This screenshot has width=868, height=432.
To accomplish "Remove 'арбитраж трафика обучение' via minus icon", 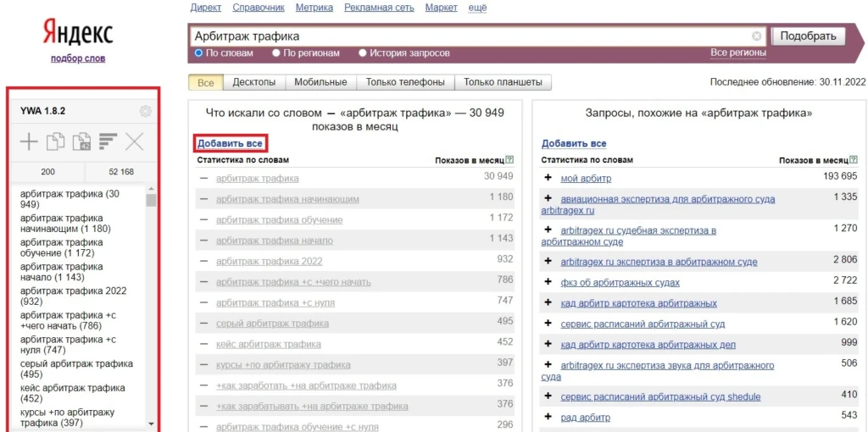I will [204, 219].
